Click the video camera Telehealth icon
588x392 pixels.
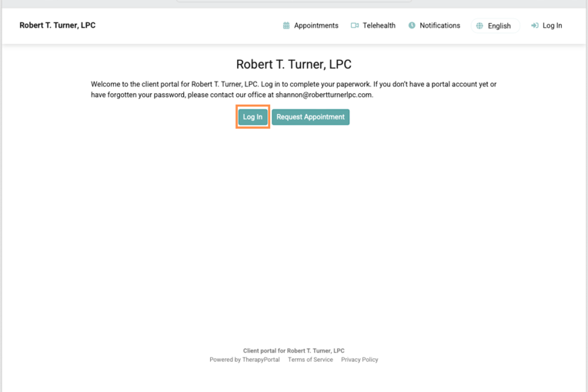pos(354,25)
